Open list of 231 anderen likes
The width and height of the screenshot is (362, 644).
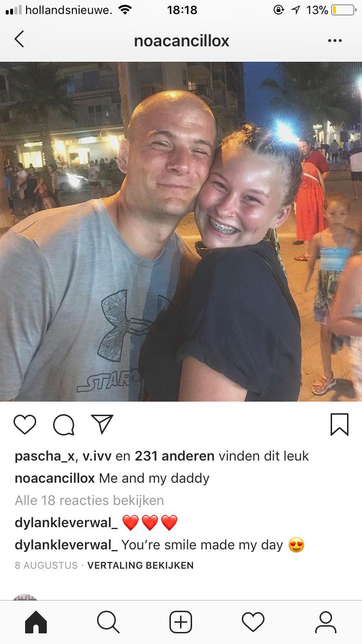point(175,456)
